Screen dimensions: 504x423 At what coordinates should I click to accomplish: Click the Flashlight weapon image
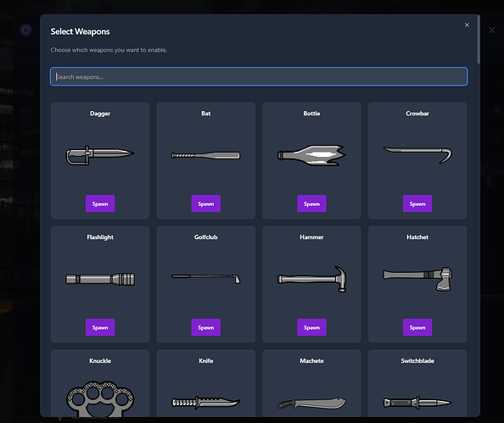click(x=100, y=279)
